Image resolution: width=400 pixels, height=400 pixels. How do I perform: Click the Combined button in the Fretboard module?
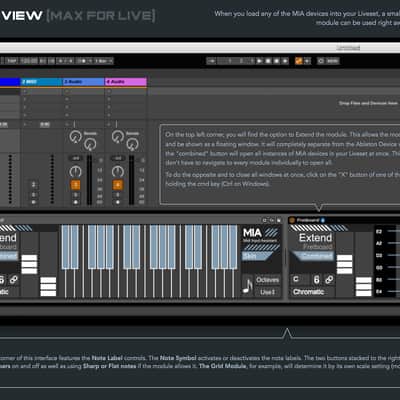click(x=315, y=256)
